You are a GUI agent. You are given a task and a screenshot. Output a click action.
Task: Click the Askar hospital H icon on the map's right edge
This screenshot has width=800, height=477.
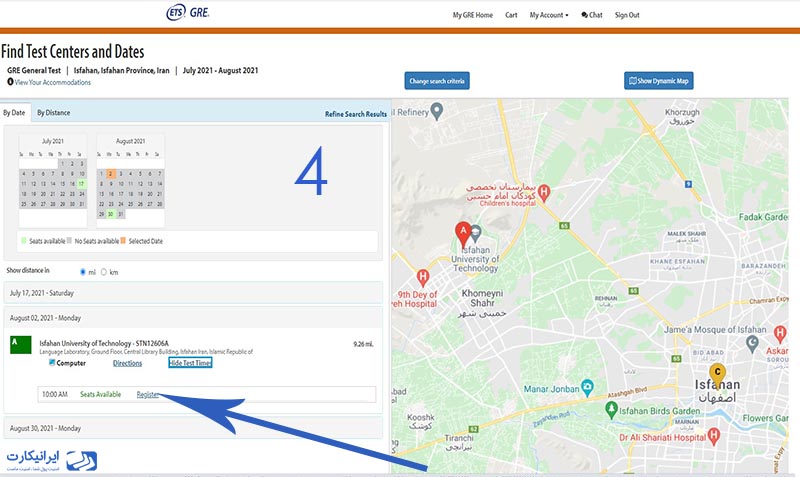click(780, 334)
